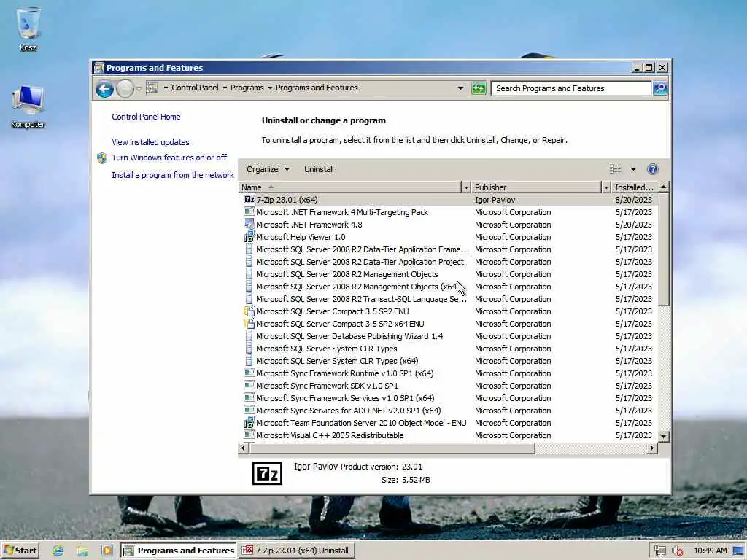Expand the recent pages dropdown arrow
The image size is (747, 560).
[139, 88]
